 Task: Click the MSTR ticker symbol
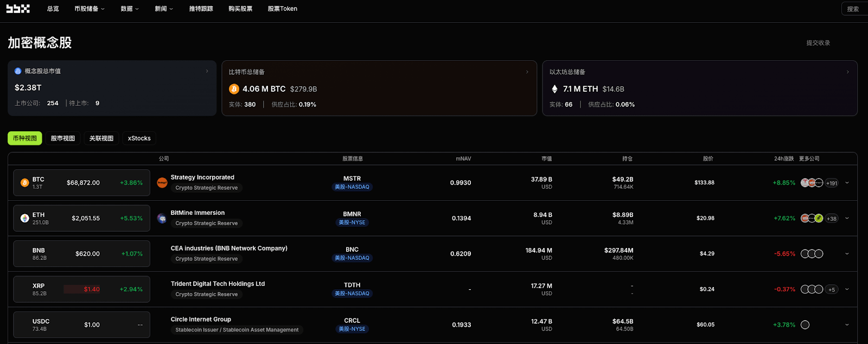click(x=352, y=179)
